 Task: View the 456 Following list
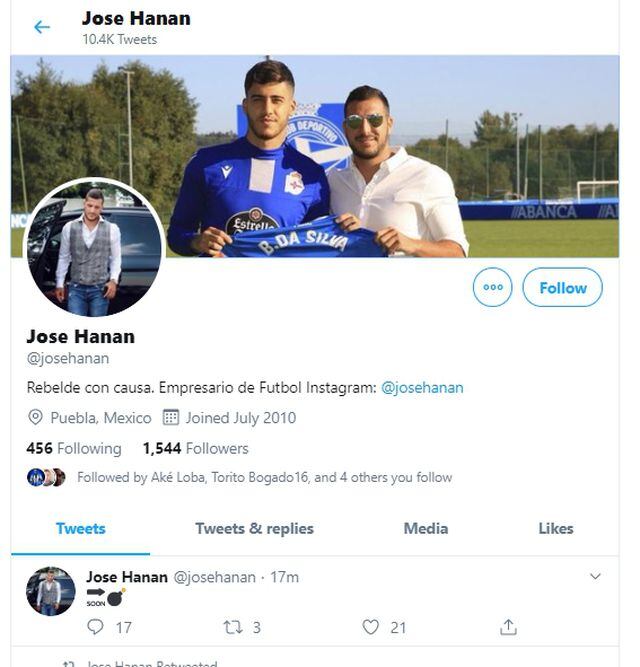(74, 449)
